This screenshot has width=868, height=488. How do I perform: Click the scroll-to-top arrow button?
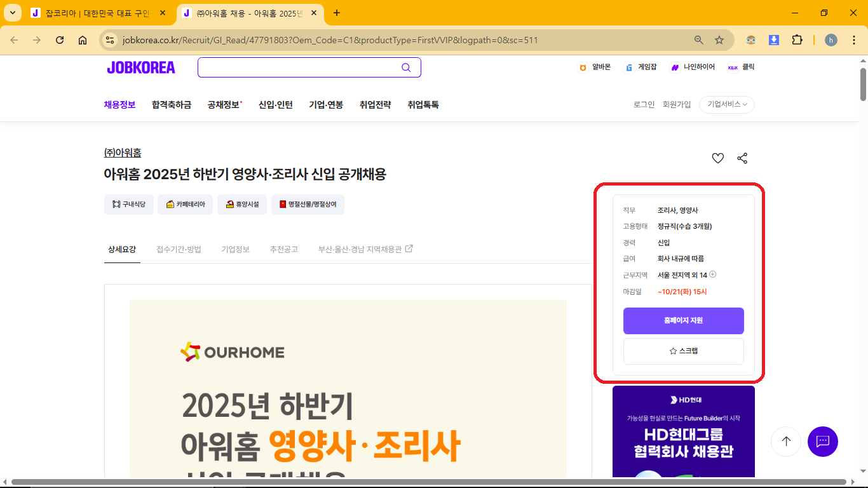[786, 441]
